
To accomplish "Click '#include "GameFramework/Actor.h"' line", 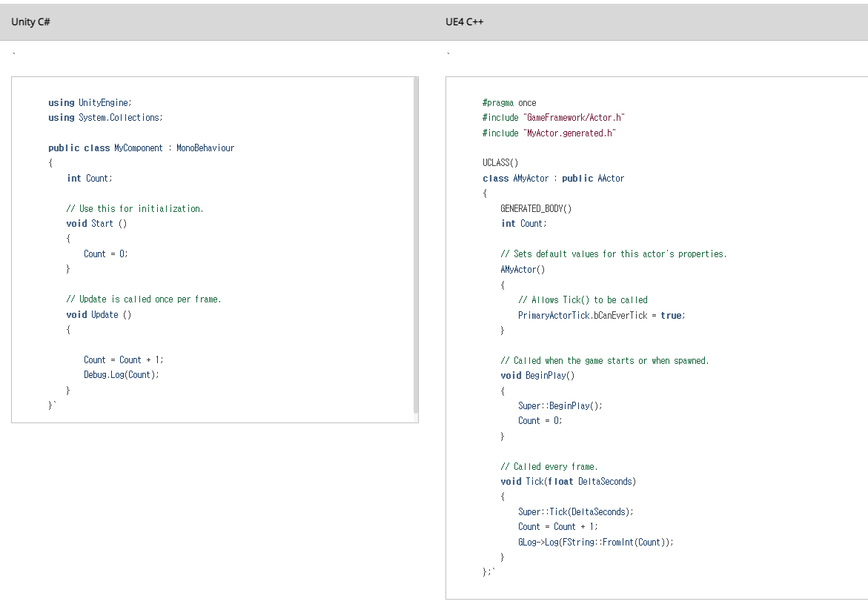I will 554,117.
